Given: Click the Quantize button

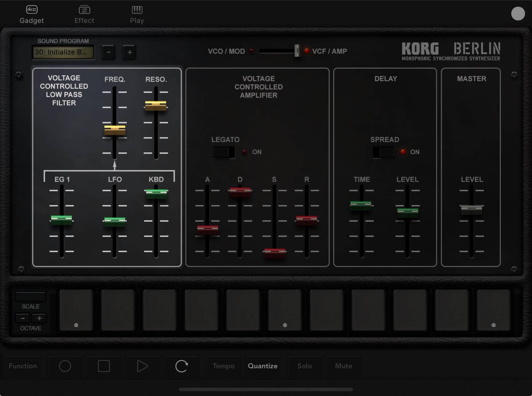Looking at the screenshot, I should point(262,366).
